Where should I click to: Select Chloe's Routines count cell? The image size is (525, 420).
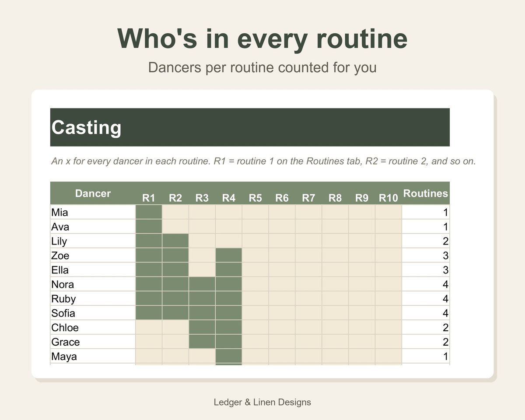coord(426,328)
